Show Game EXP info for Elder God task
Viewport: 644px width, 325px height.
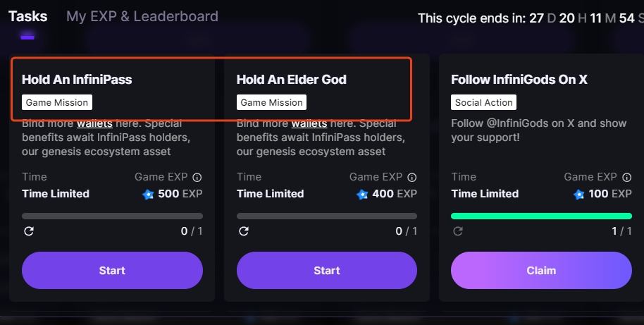(x=412, y=178)
